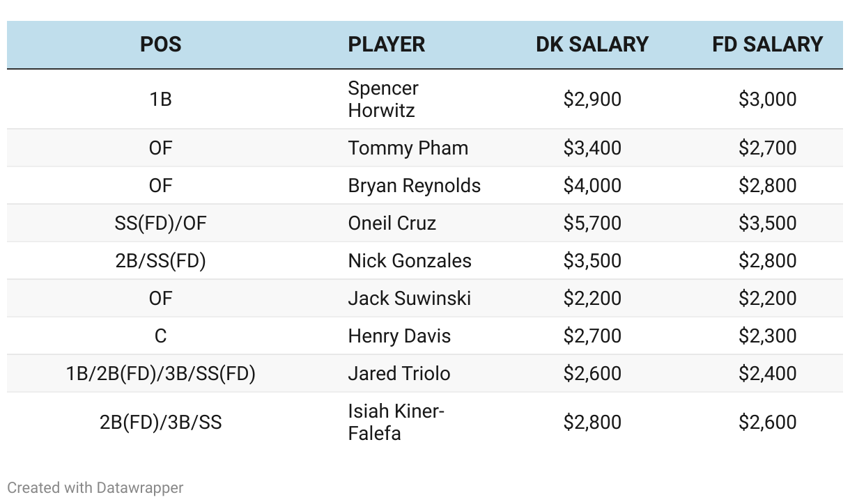Select Oneil Cruz player name

392,223
